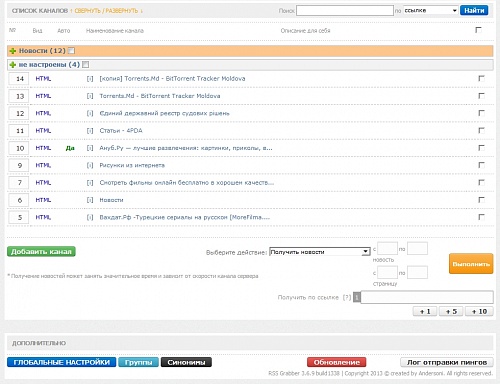Open the search-by ссылке dropdown

pyautogui.click(x=430, y=10)
